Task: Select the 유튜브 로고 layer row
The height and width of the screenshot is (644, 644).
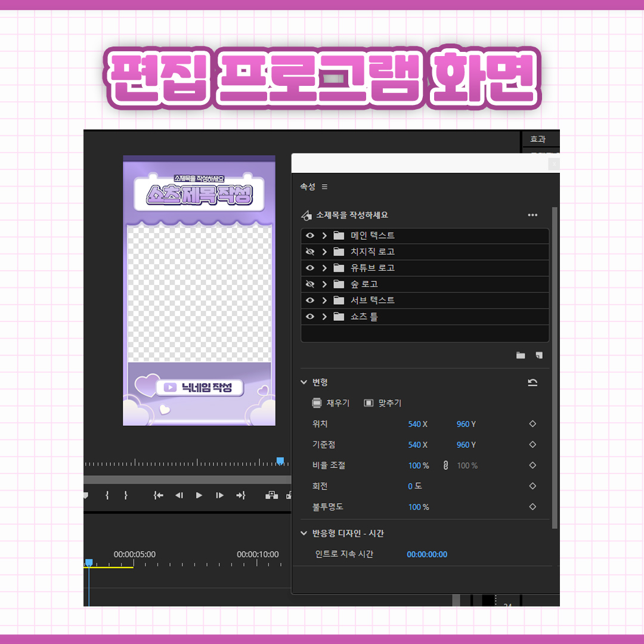Action: pos(425,268)
